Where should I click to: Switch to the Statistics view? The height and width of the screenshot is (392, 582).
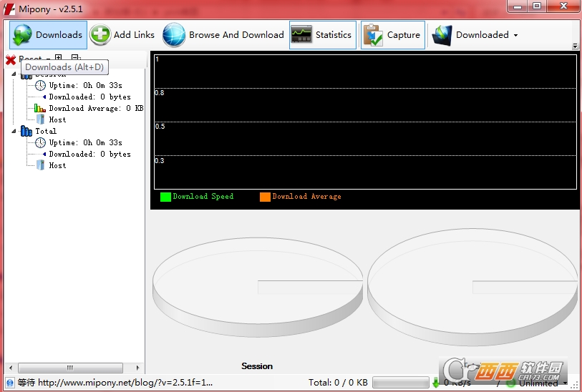click(323, 35)
